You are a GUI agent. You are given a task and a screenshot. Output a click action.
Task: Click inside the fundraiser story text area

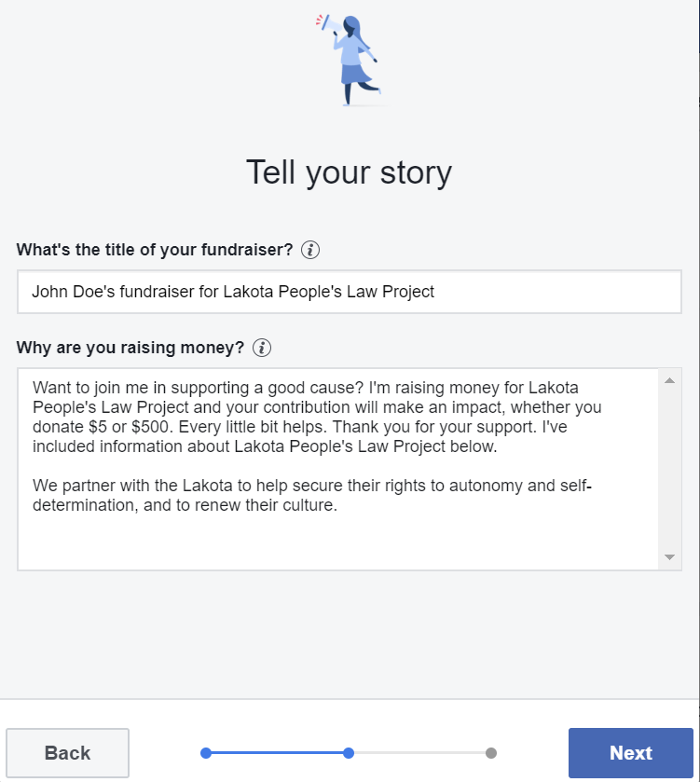coord(337,541)
